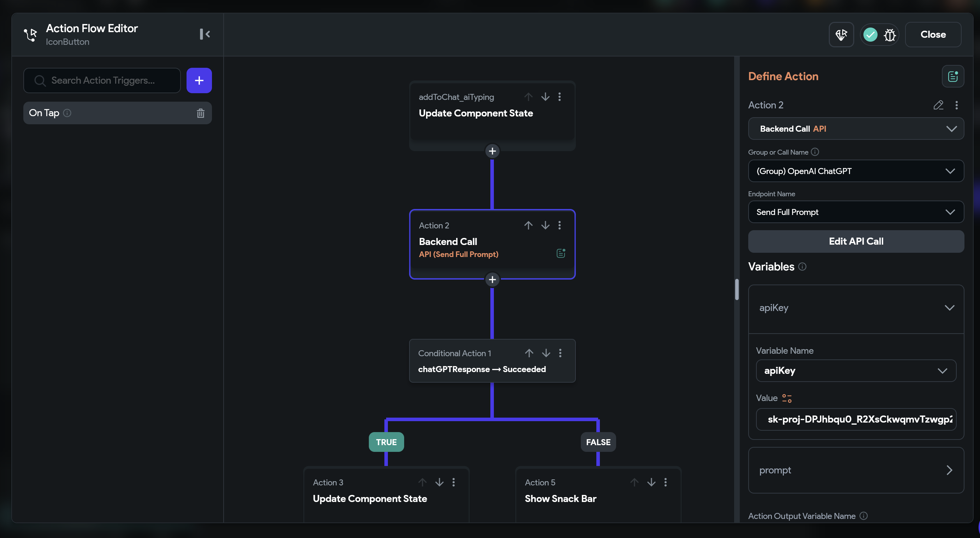The image size is (980, 538).
Task: Open the Send Full Prompt endpoint dropdown
Action: (856, 212)
